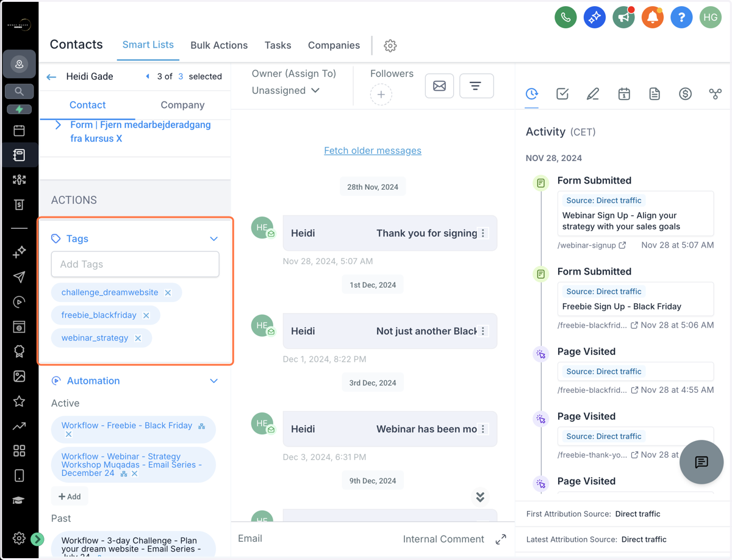The height and width of the screenshot is (560, 732).
Task: Open the orange notifications bell
Action: click(652, 18)
